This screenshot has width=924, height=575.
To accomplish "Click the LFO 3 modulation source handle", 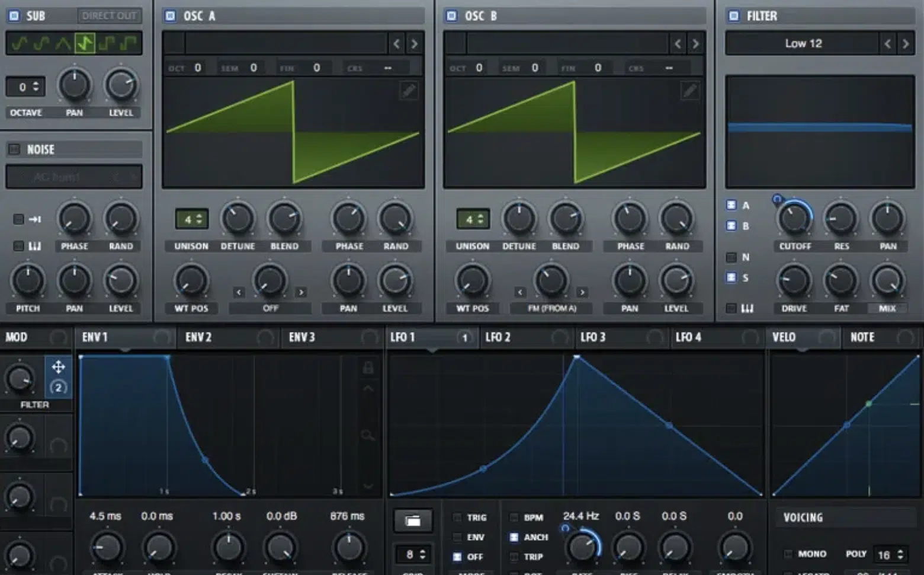I will 654,337.
